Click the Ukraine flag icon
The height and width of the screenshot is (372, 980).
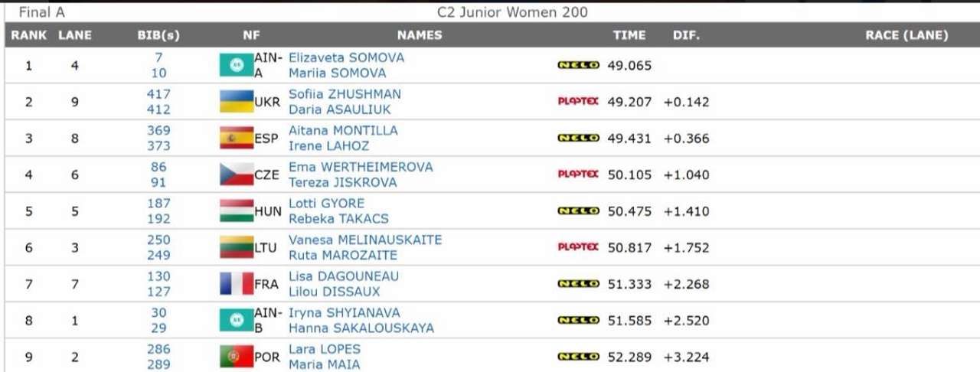point(237,102)
